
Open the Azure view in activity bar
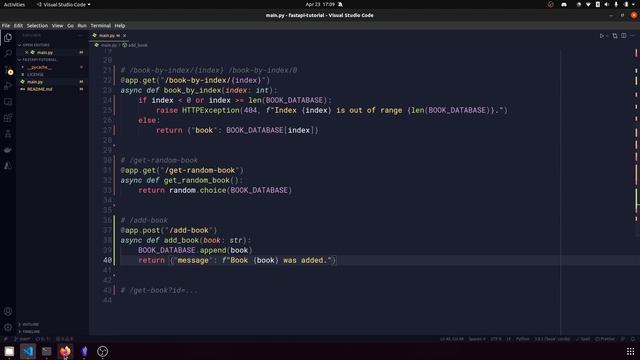[8, 166]
